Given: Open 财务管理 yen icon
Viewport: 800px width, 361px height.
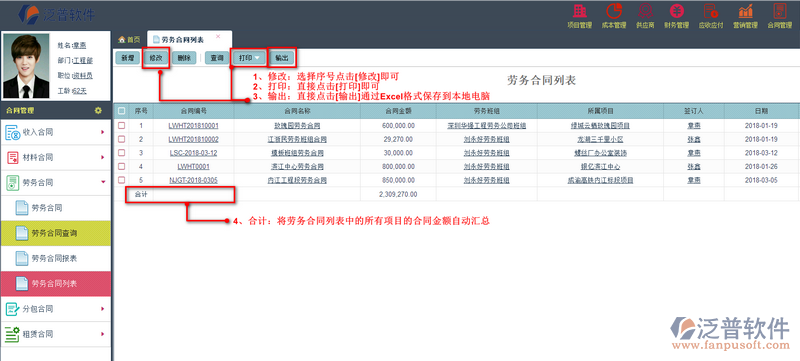Looking at the screenshot, I should click(x=676, y=11).
